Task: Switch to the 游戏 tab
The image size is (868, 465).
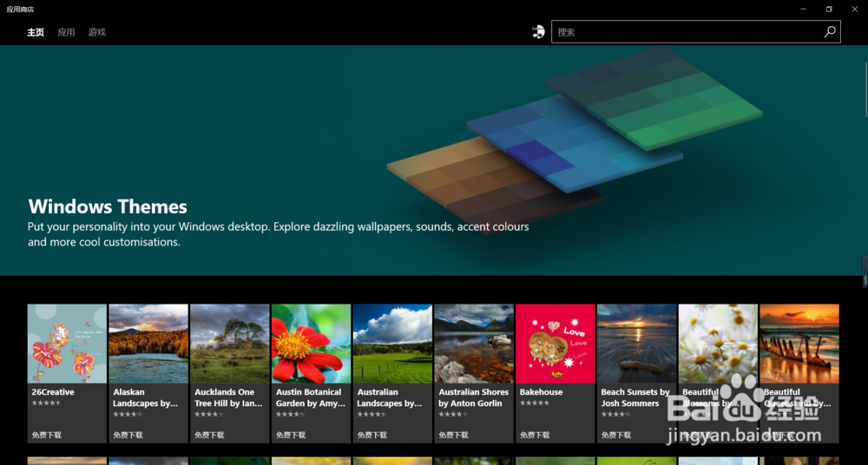Action: [97, 32]
